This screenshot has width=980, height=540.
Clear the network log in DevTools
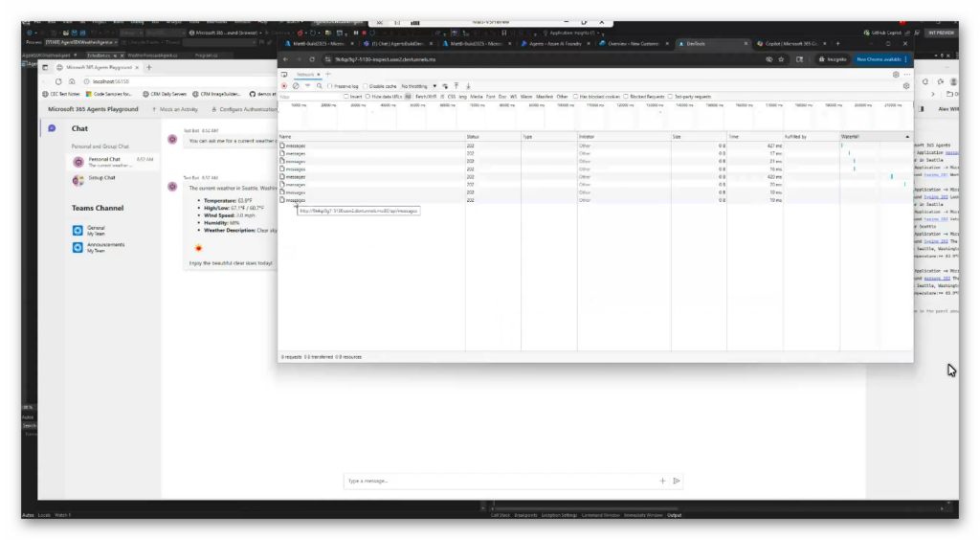[296, 86]
